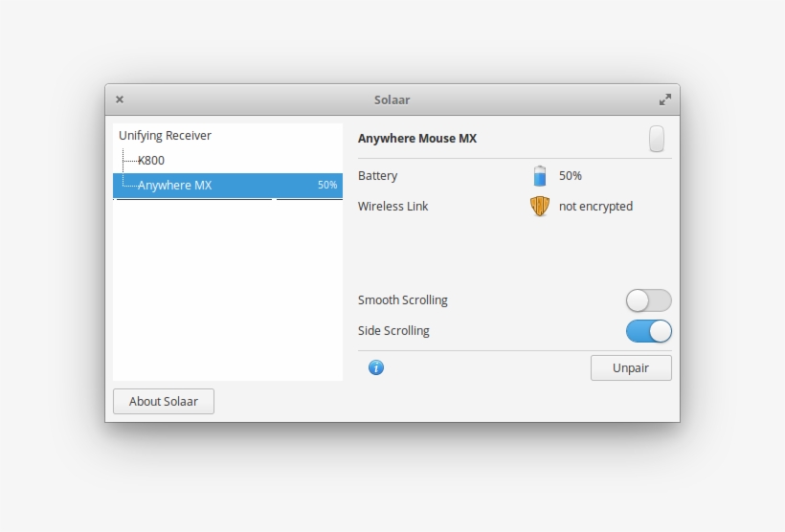The image size is (785, 532).
Task: Close the Solaar window
Action: 120,100
